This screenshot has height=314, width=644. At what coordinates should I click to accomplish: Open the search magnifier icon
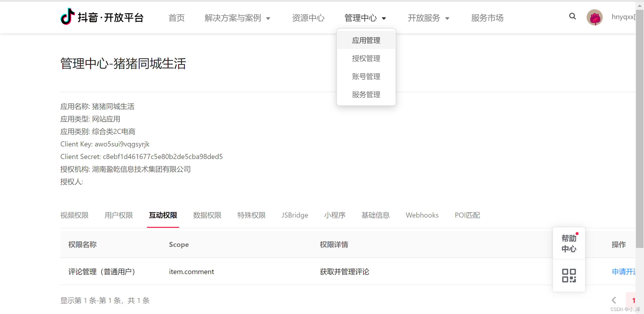click(572, 17)
